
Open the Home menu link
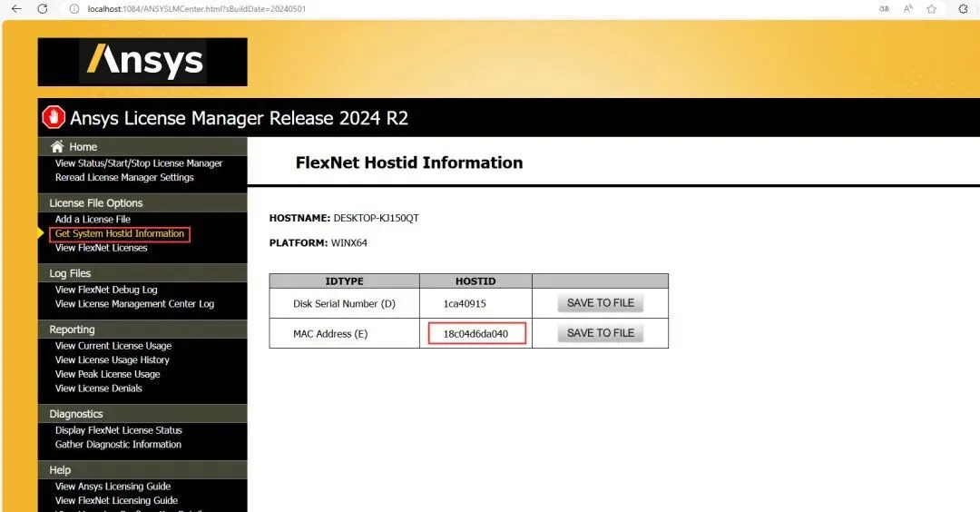(83, 147)
